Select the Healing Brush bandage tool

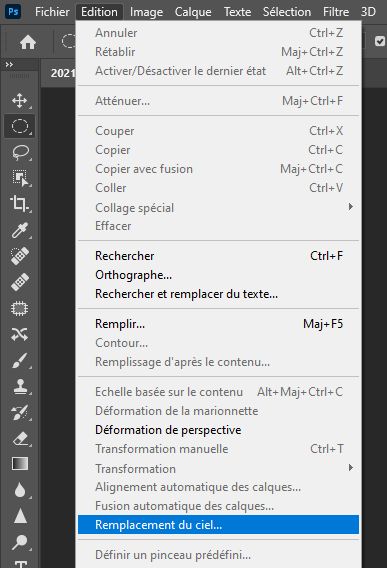tap(20, 282)
